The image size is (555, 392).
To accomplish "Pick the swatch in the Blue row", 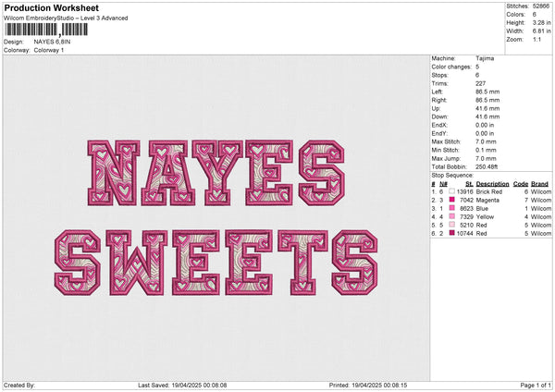I will [451, 208].
